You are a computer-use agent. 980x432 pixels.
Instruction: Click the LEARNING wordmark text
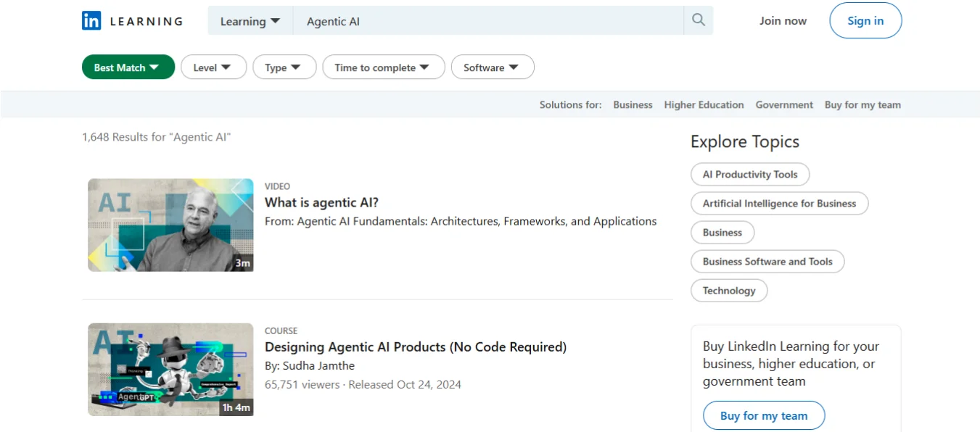(x=146, y=21)
